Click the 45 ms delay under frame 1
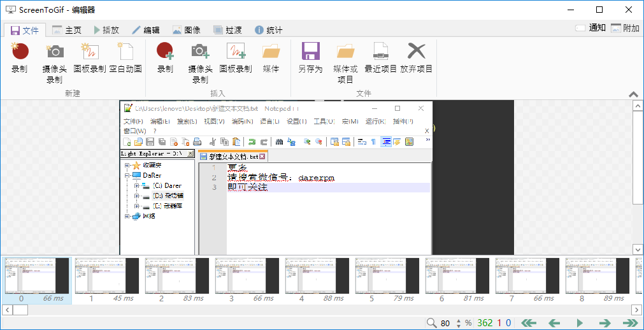The image size is (644, 330). coord(123,298)
